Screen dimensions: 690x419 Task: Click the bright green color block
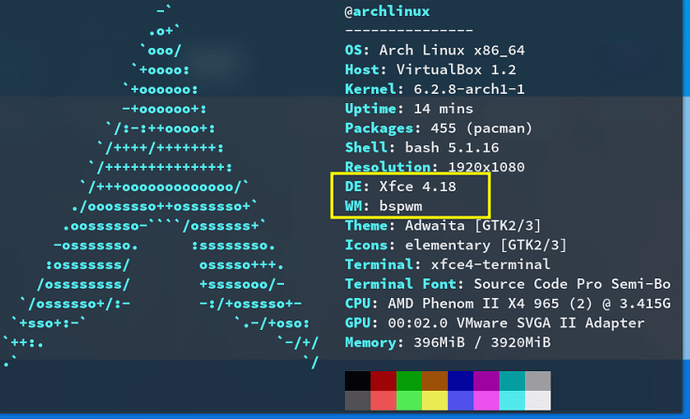[x=409, y=401]
